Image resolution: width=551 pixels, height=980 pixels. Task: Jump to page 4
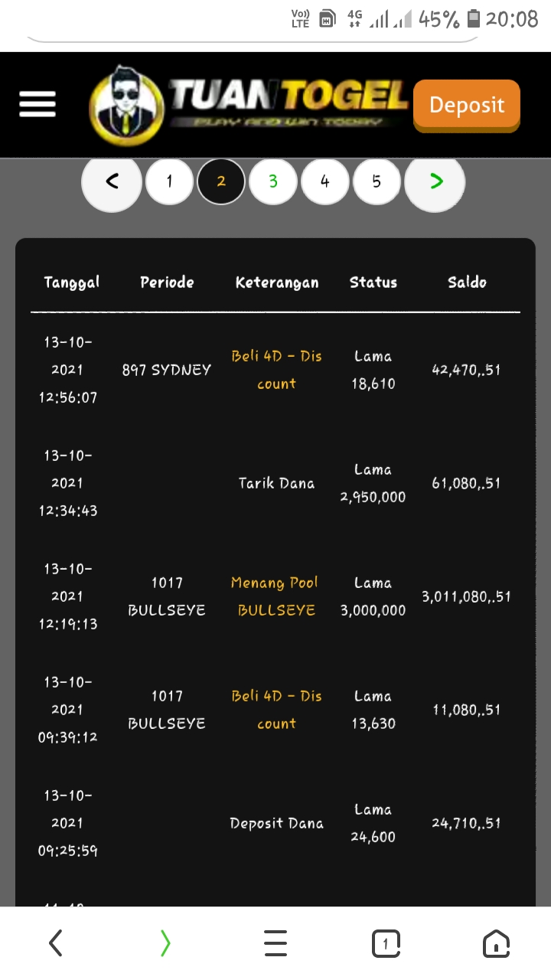click(x=325, y=181)
